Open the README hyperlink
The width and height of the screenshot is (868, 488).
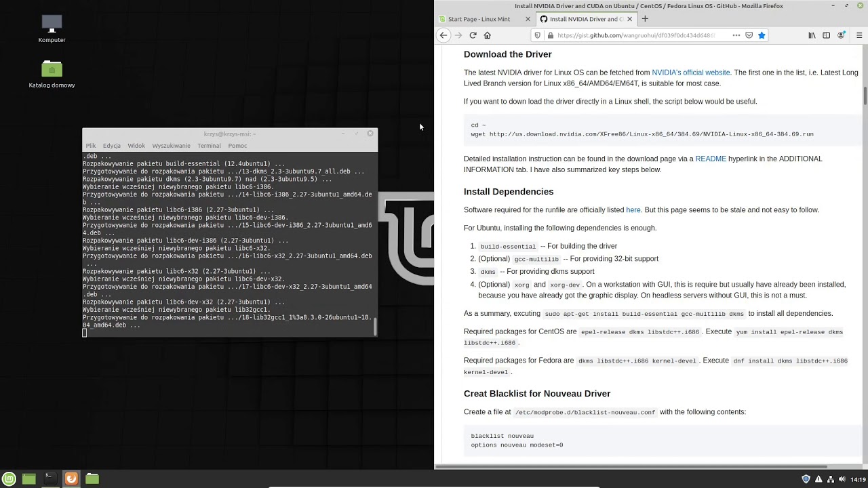click(x=711, y=159)
